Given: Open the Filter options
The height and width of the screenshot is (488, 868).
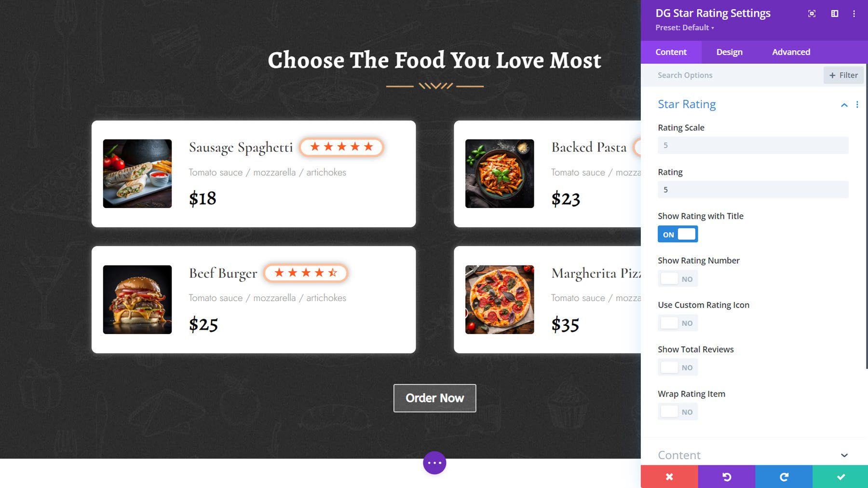Looking at the screenshot, I should (843, 75).
